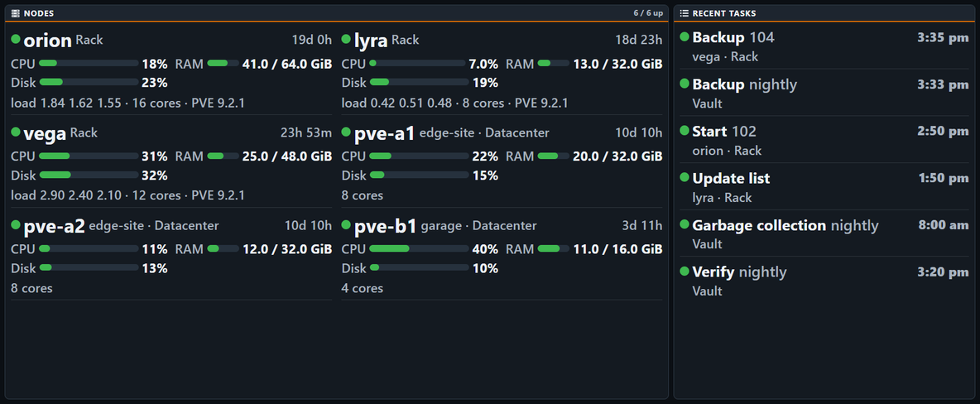Click 'orion · Rack' under Start 102
Viewport: 980px width, 404px height.
click(x=727, y=151)
